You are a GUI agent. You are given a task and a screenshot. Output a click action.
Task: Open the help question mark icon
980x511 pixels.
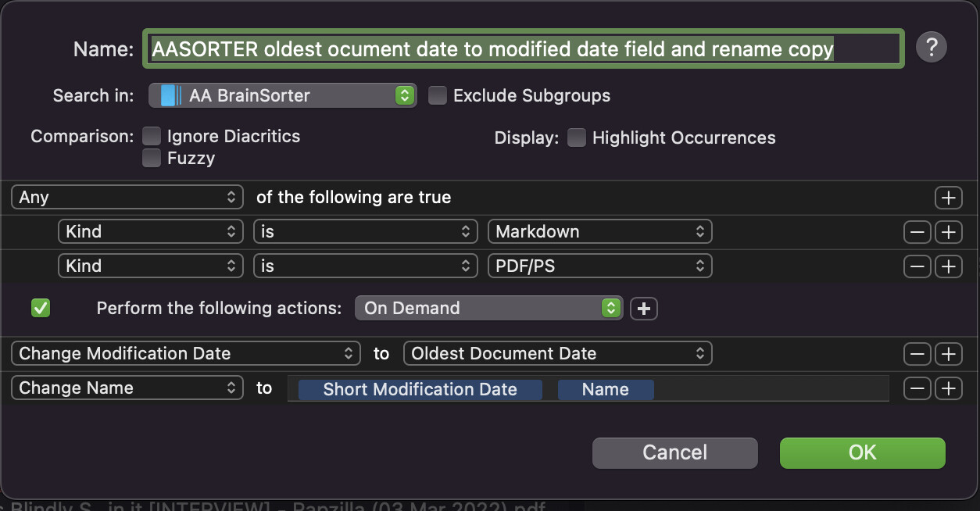pos(931,47)
